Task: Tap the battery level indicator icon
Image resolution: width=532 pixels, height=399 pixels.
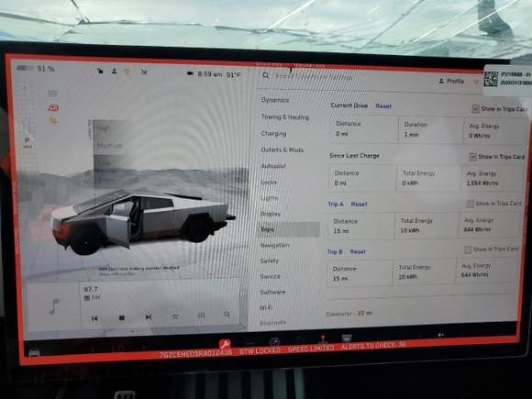Action: (x=26, y=68)
